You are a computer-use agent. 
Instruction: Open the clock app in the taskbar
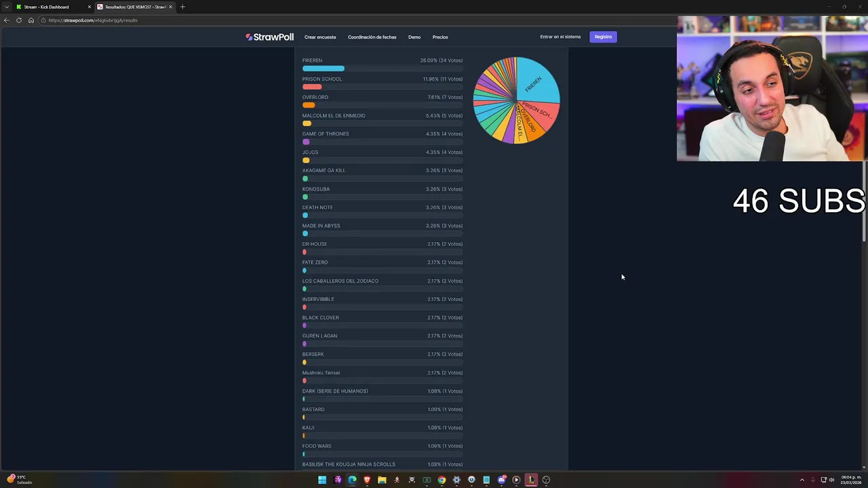coord(471,480)
